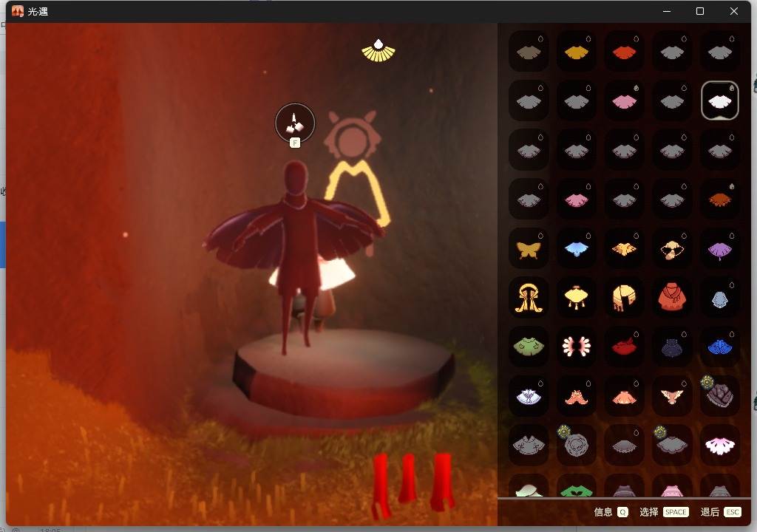Select the green collared cape
This screenshot has height=532, width=757.
[529, 347]
